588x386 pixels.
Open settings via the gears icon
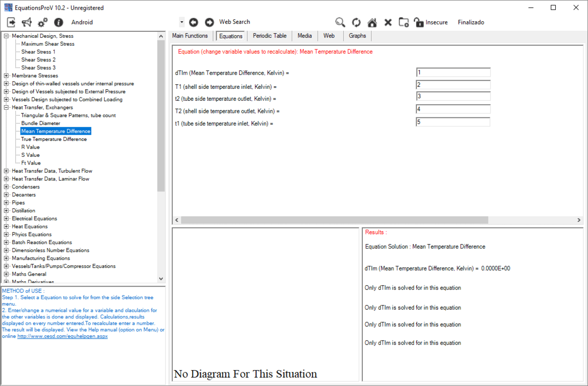[42, 22]
